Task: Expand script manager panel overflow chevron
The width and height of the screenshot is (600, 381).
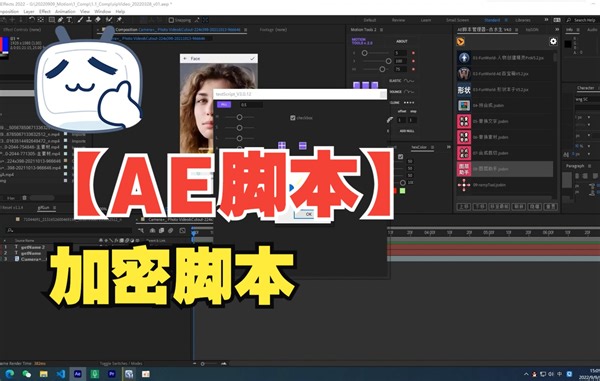Action: point(557,29)
